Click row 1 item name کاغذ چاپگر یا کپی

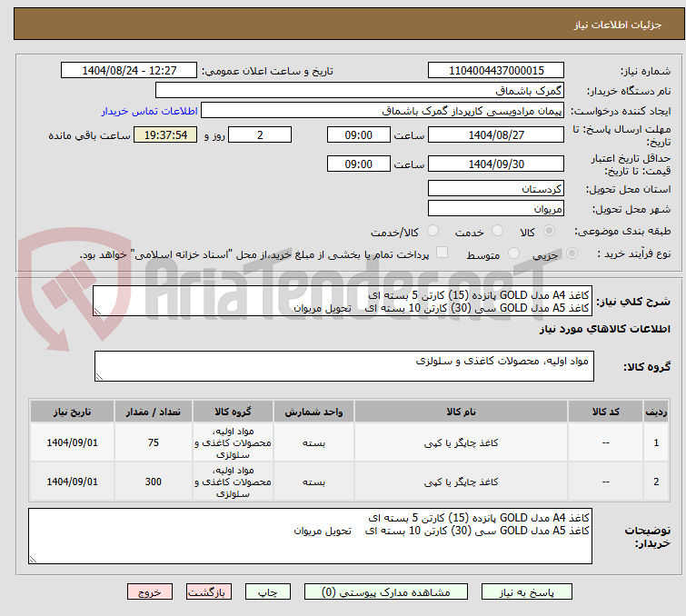462,442
